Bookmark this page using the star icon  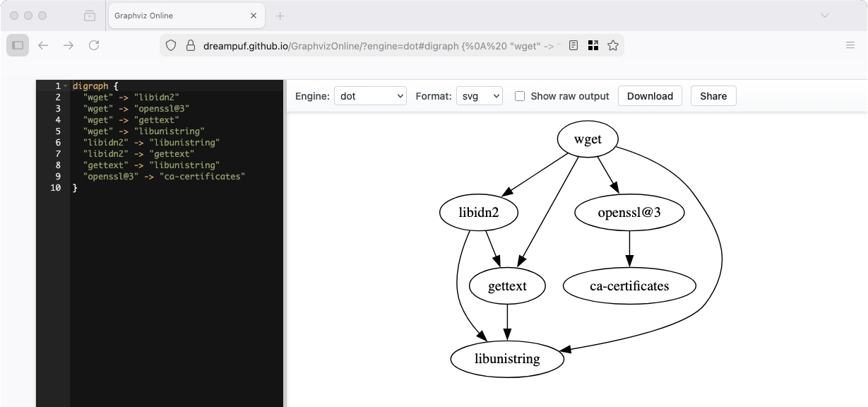coord(613,45)
